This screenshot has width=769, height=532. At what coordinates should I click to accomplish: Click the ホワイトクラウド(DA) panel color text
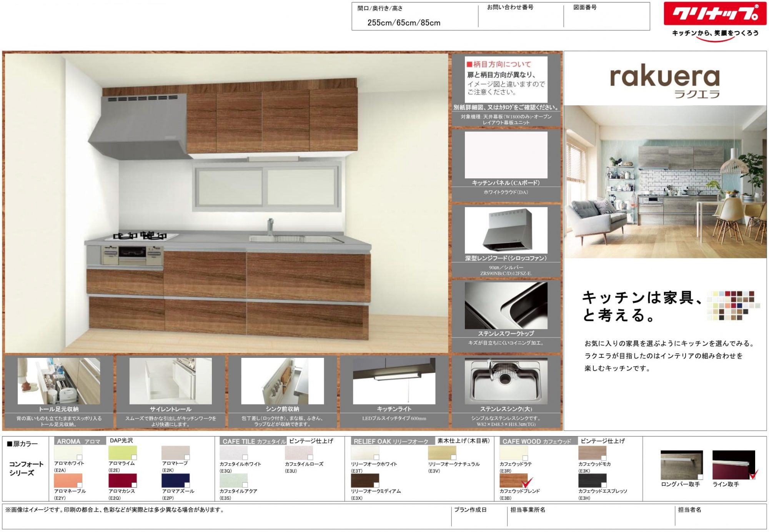coord(506,192)
